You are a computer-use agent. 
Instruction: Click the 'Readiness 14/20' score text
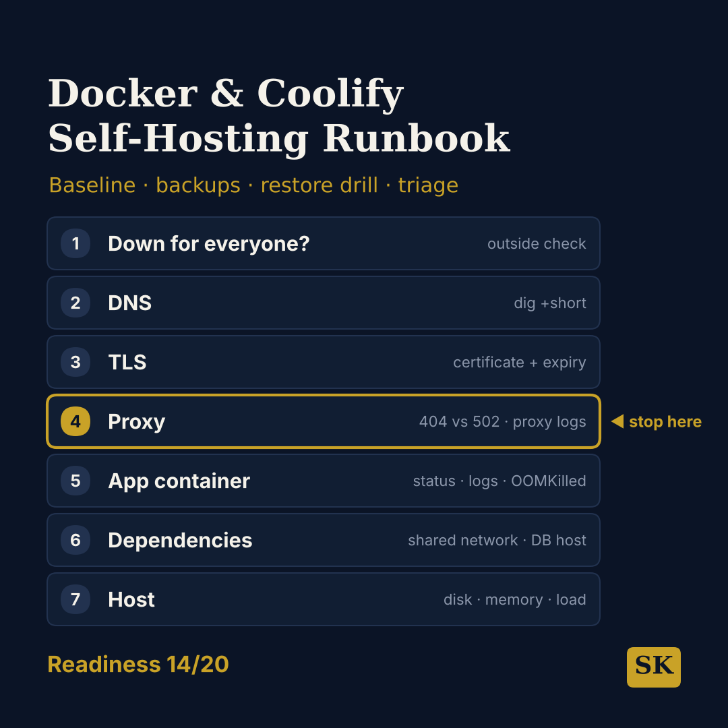[138, 665]
